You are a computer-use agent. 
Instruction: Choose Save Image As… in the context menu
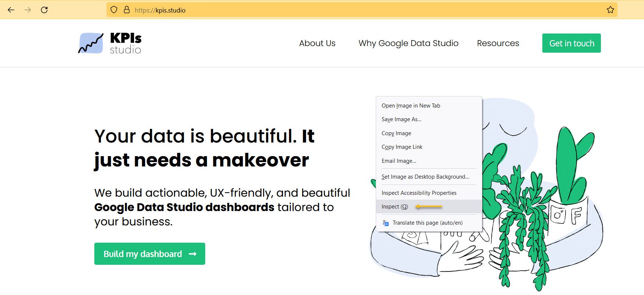pyautogui.click(x=429, y=119)
